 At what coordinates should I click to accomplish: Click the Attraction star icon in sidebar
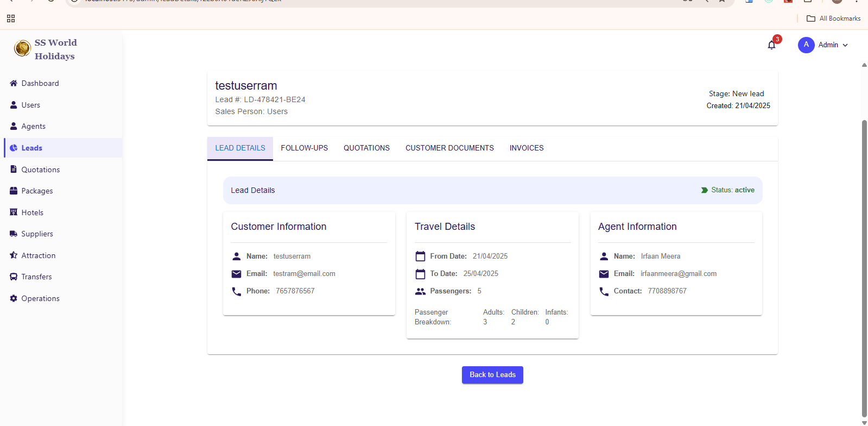point(14,255)
